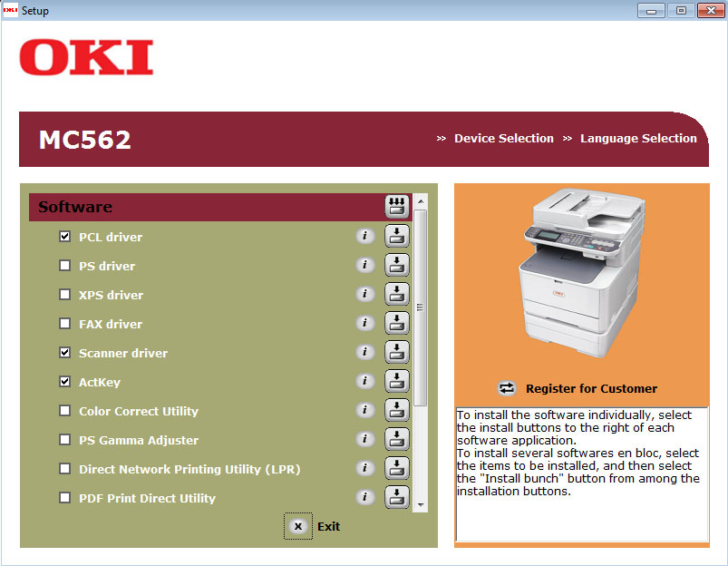Check the PS driver checkbox

pyautogui.click(x=65, y=266)
